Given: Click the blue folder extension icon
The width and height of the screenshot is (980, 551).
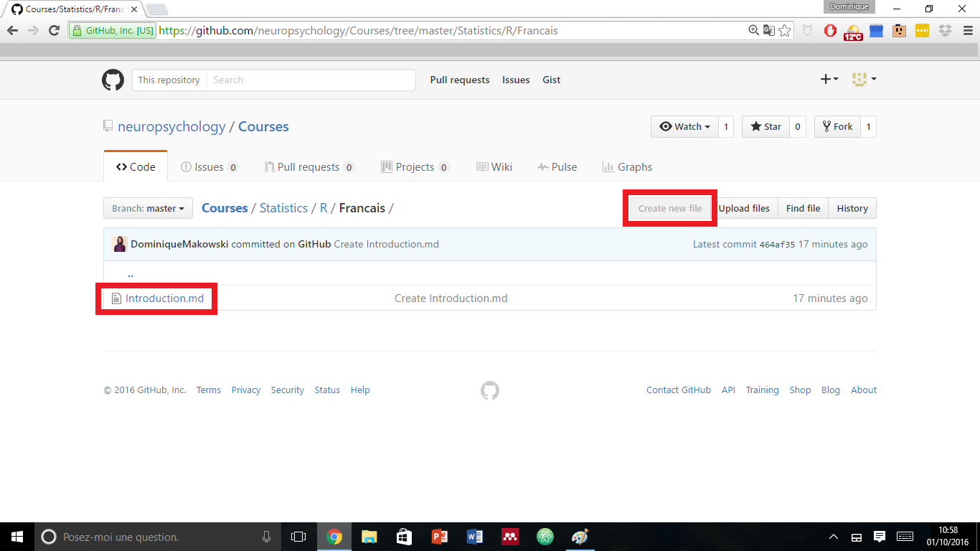Looking at the screenshot, I should 876,31.
